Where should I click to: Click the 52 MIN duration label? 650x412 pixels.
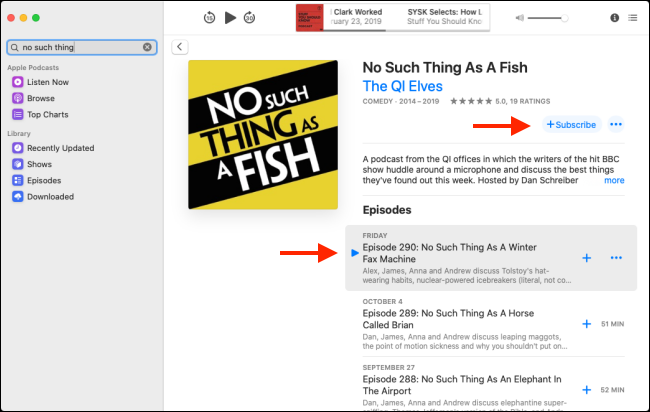tap(612, 390)
